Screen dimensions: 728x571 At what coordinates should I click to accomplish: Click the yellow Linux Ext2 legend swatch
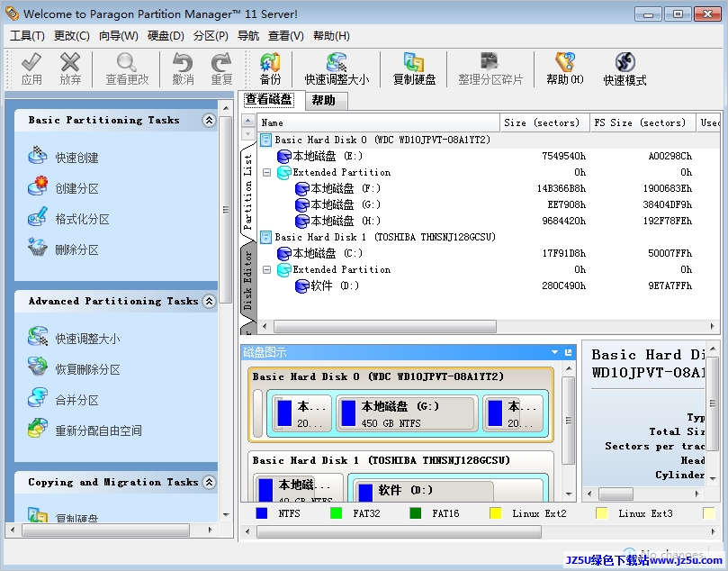pos(496,513)
